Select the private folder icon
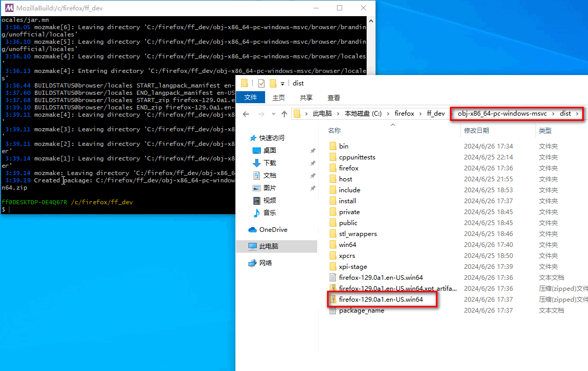The height and width of the screenshot is (371, 588). point(333,212)
